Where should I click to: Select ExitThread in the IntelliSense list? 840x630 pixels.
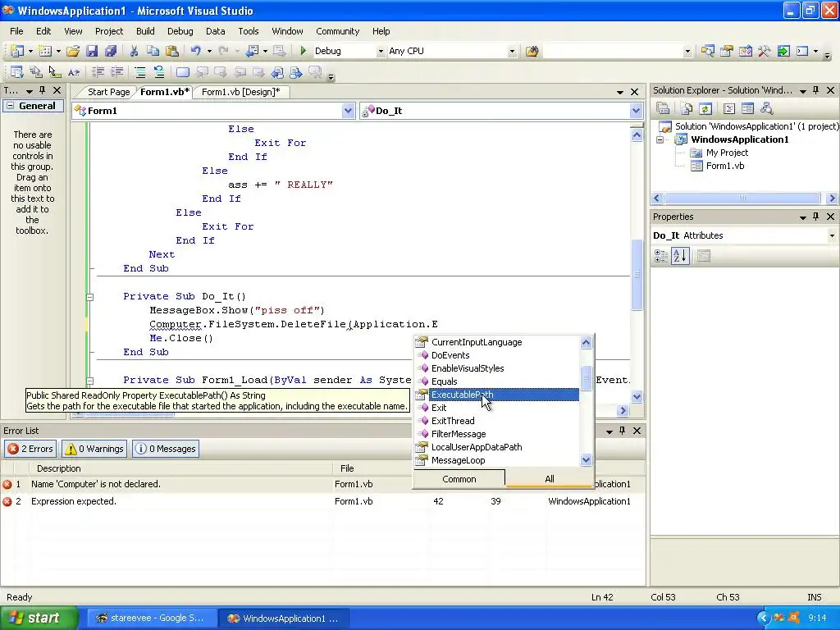453,421
